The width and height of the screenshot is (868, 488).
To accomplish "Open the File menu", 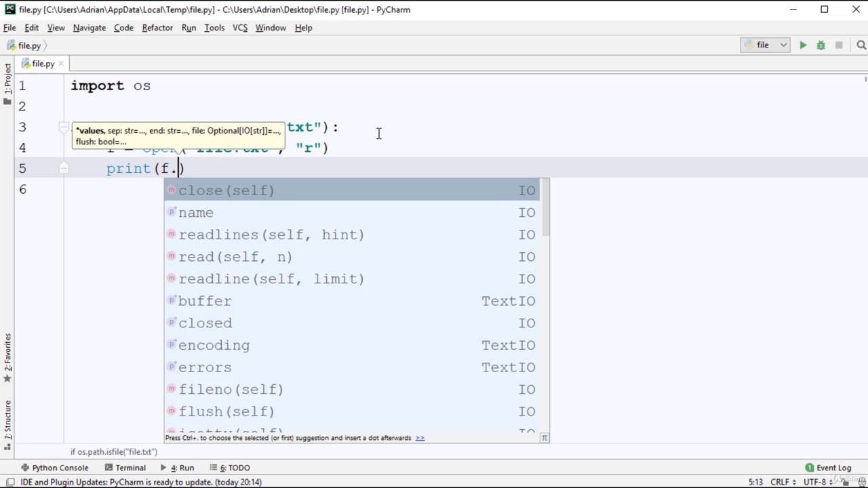I will pos(9,28).
